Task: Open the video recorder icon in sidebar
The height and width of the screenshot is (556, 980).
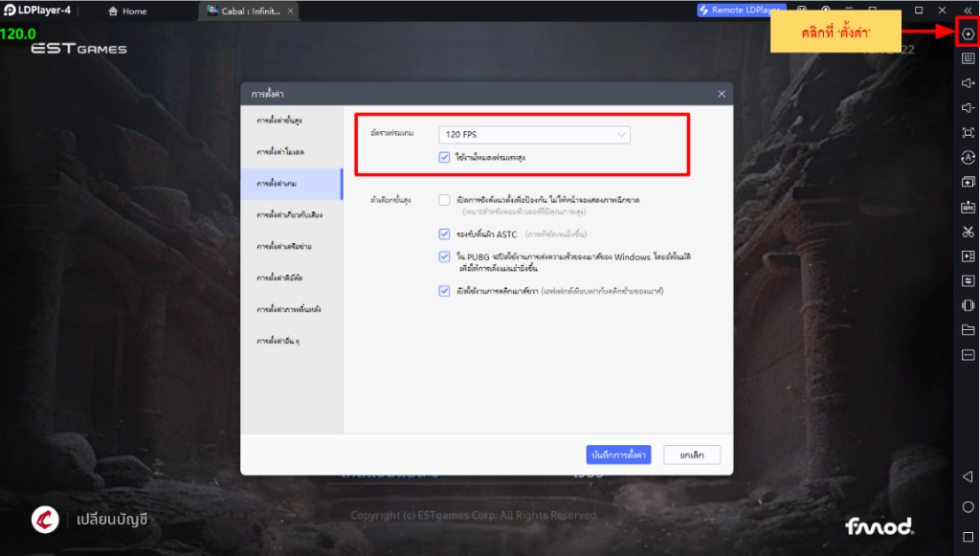Action: click(968, 256)
